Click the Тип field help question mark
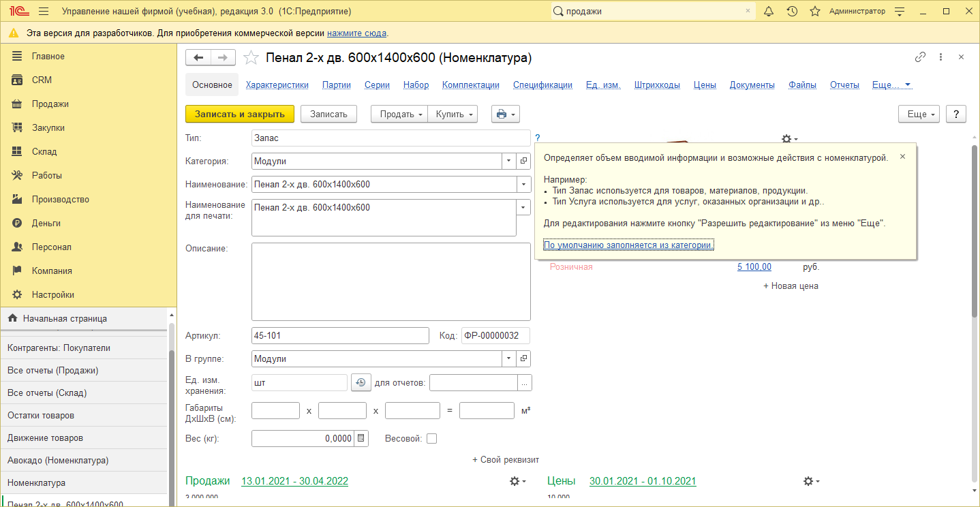This screenshot has width=980, height=507. point(537,138)
